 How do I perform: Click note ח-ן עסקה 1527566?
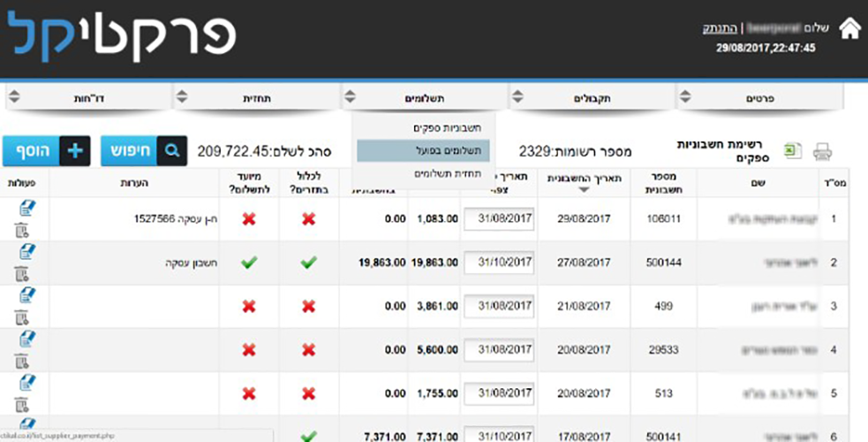[176, 219]
